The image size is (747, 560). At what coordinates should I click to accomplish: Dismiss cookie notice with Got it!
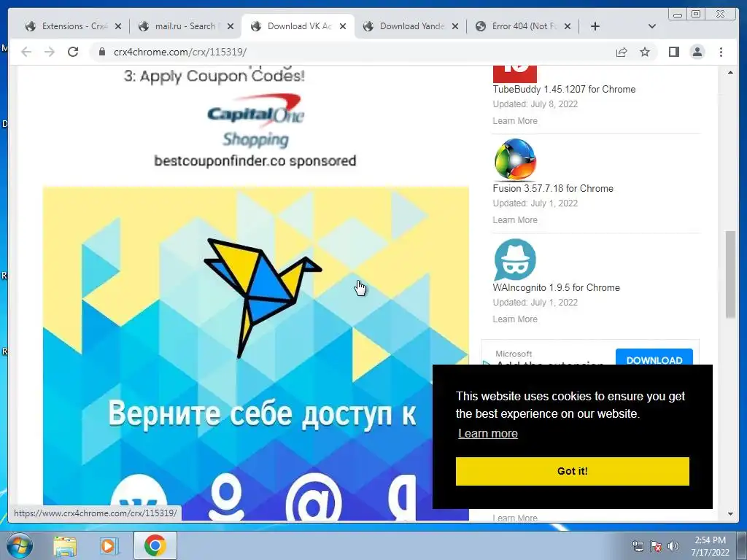click(572, 471)
